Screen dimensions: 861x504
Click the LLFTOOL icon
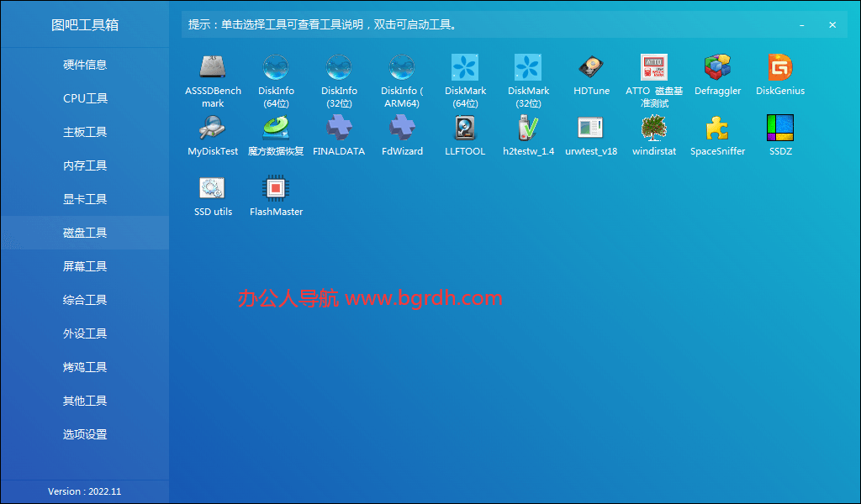(x=465, y=127)
